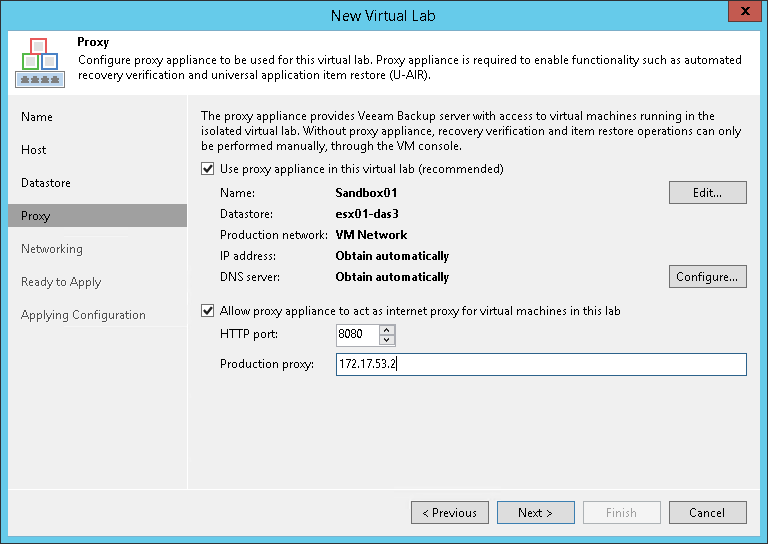The height and width of the screenshot is (544, 768).
Task: Go to the Host wizard step
Action: pyautogui.click(x=34, y=150)
